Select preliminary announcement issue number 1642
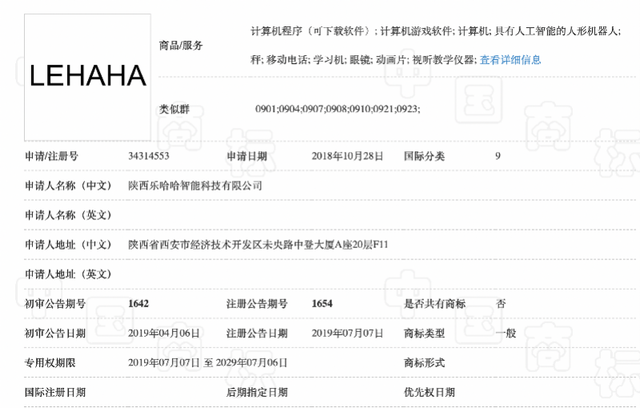The height and width of the screenshot is (408, 640). point(138,304)
